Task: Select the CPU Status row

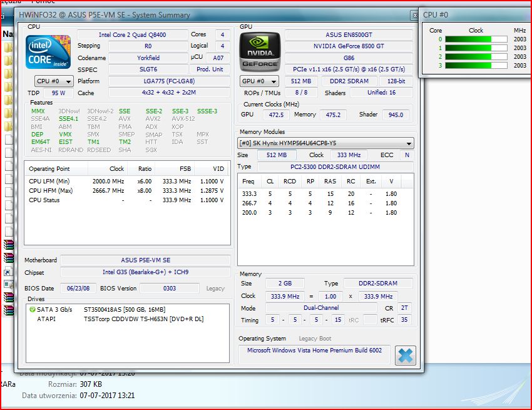Action: pyautogui.click(x=126, y=200)
